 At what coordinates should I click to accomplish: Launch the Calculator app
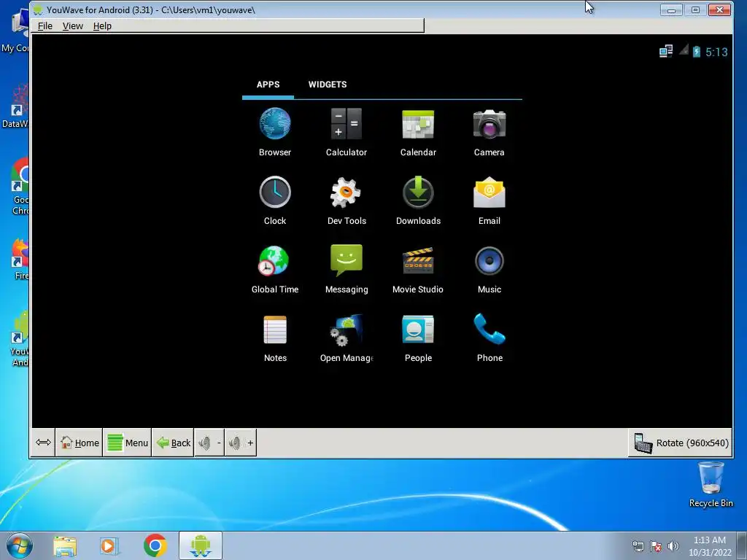347,133
